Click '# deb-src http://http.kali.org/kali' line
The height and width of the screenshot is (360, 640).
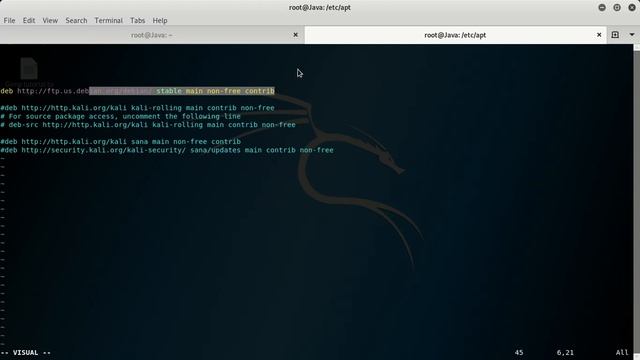click(148, 124)
